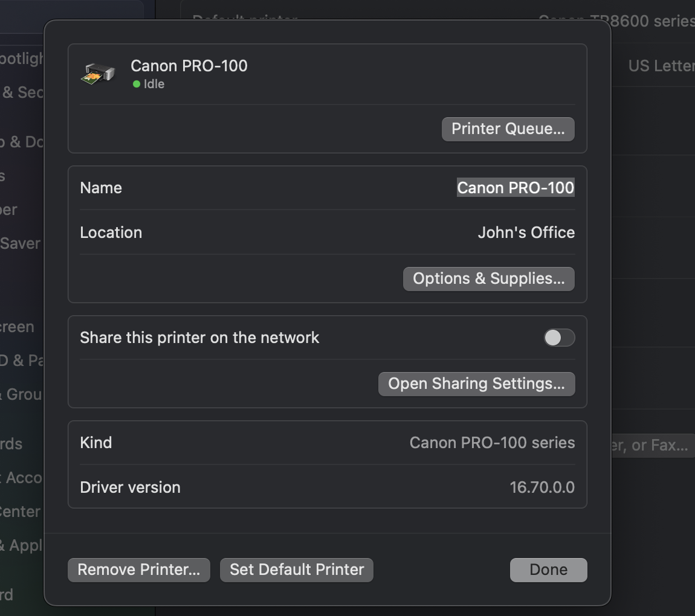Select the Location value John's Office
Image resolution: width=695 pixels, height=616 pixels.
525,233
